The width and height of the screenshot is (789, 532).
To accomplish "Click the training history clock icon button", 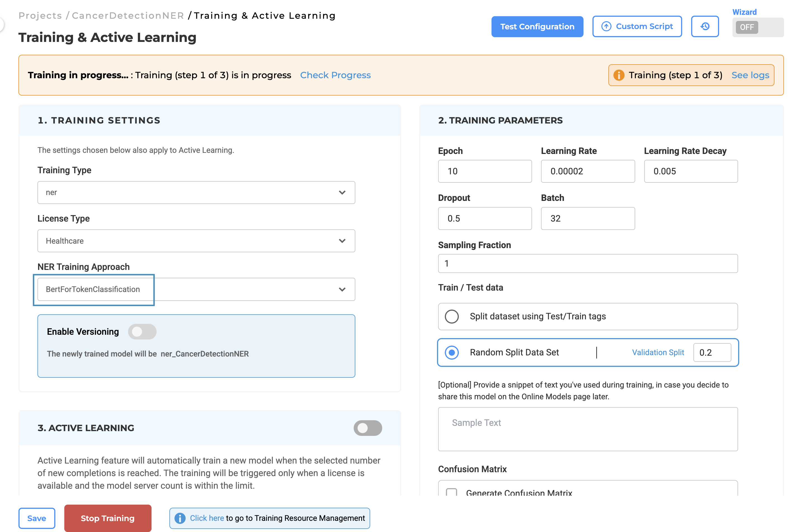I will tap(705, 27).
